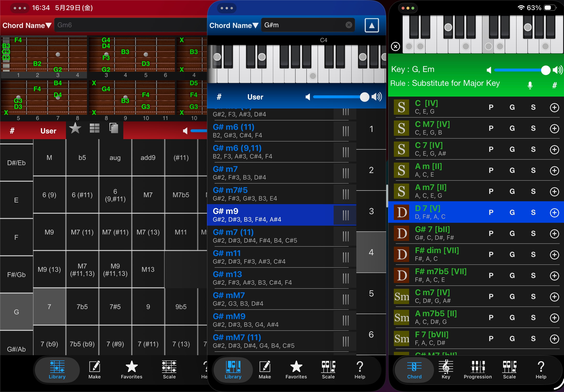Toggle the # sharp setting in the blue app
564x392 pixels.
coord(219,97)
